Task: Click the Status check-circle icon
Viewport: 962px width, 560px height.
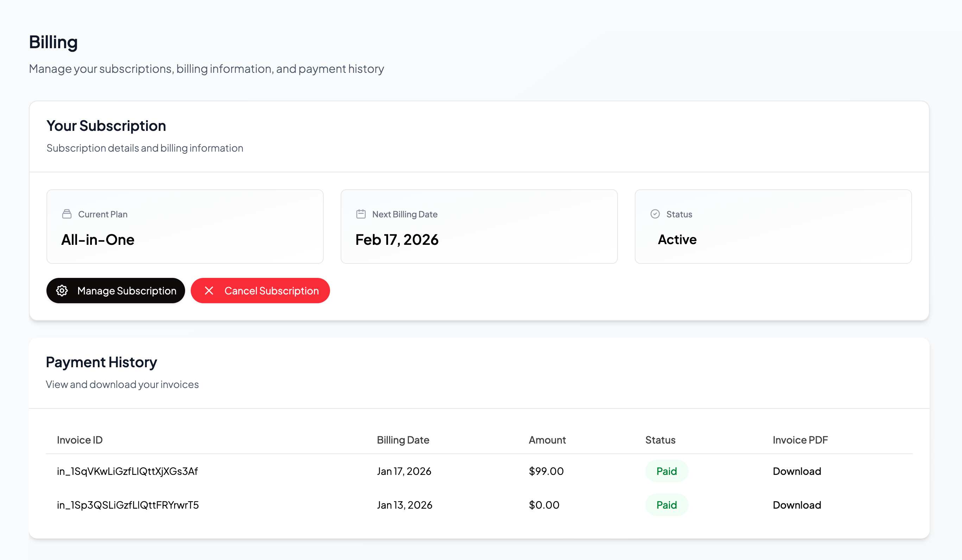Action: [655, 214]
